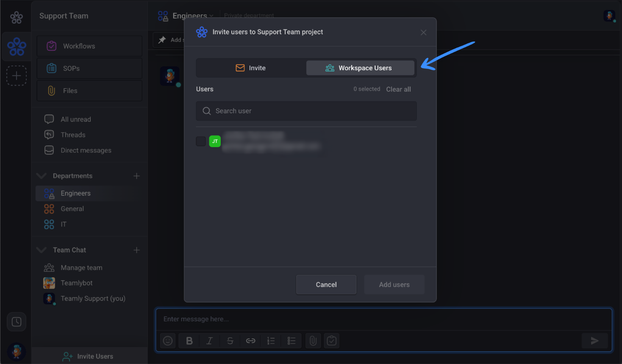Open Workflows in the sidebar
Viewport: 622px width, 364px height.
(x=89, y=46)
